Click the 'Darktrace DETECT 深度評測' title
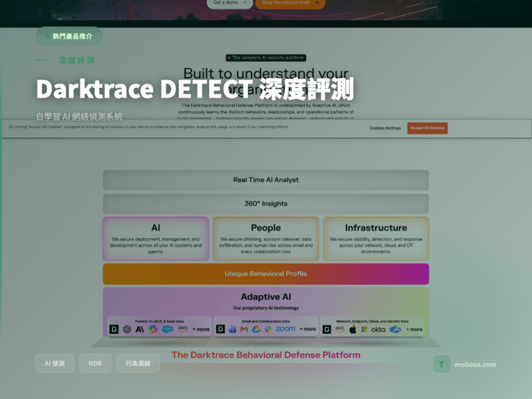The height and width of the screenshot is (399, 532). [x=195, y=89]
